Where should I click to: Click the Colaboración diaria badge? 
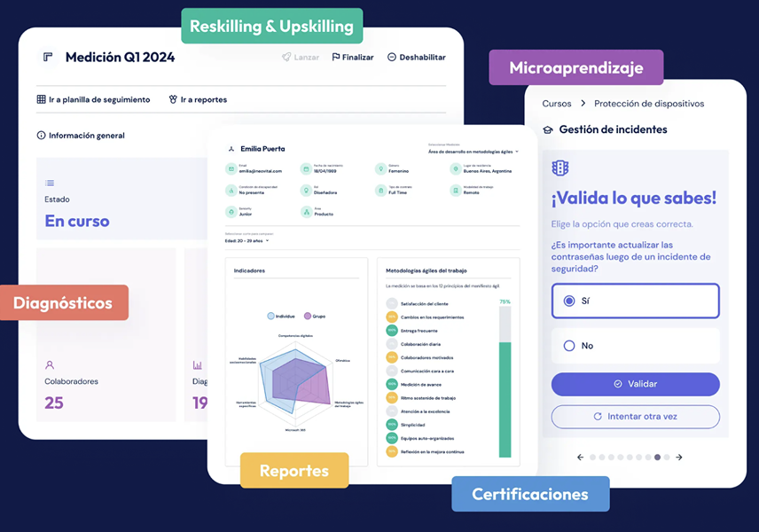click(392, 344)
